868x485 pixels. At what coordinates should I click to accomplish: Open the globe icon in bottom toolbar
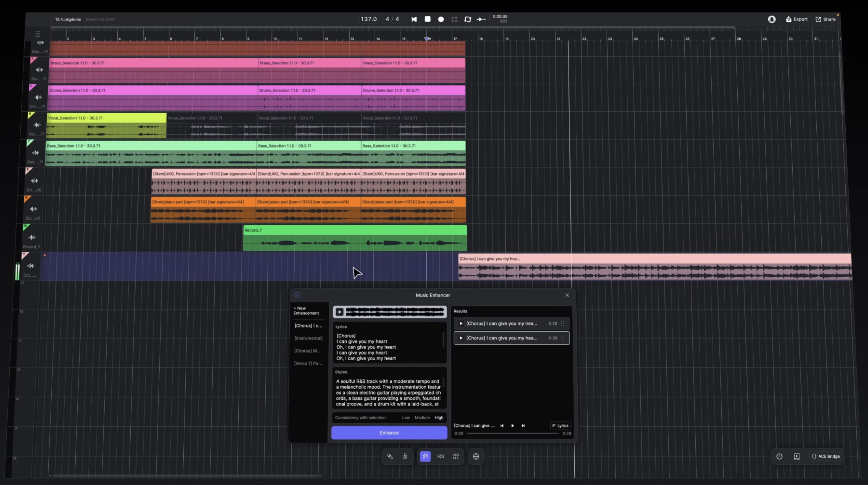pos(476,456)
